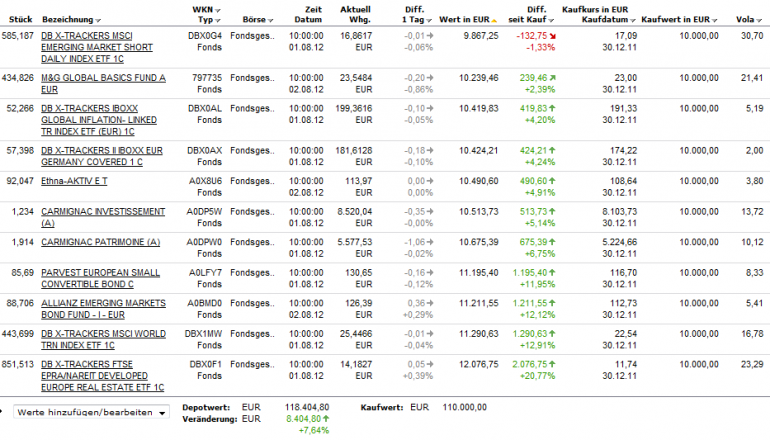Viewport: 770px width, 440px height.
Task: Select WKN value A0X8U6
Action: pyautogui.click(x=205, y=181)
